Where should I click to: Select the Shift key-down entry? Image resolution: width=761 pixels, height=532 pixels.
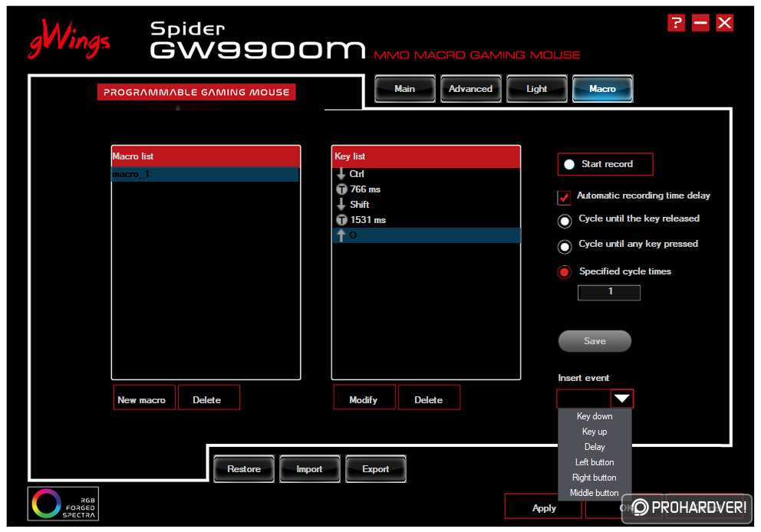tap(426, 204)
